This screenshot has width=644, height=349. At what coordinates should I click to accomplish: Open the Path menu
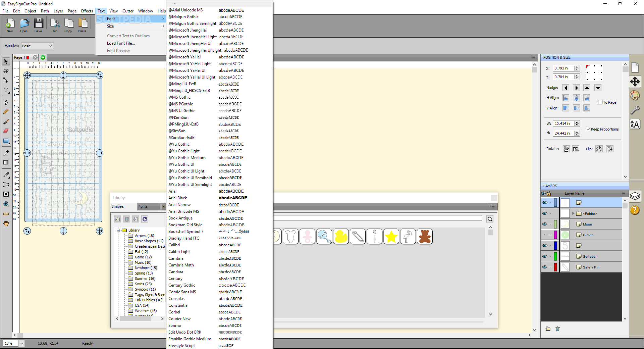click(45, 11)
